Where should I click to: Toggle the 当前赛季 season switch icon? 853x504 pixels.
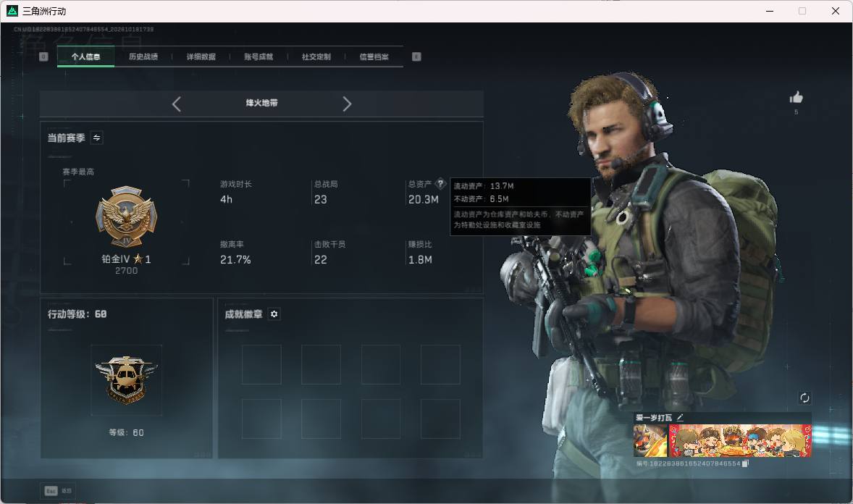pos(96,138)
